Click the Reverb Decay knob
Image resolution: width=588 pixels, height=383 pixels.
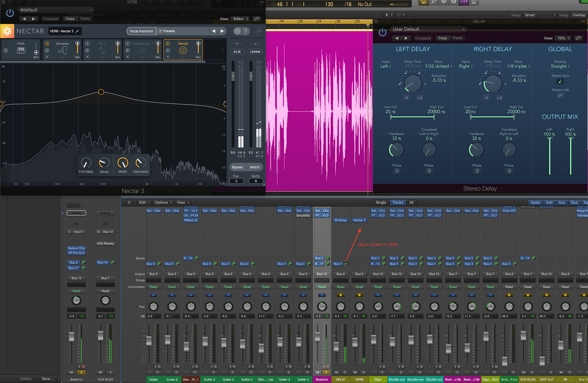[x=104, y=163]
